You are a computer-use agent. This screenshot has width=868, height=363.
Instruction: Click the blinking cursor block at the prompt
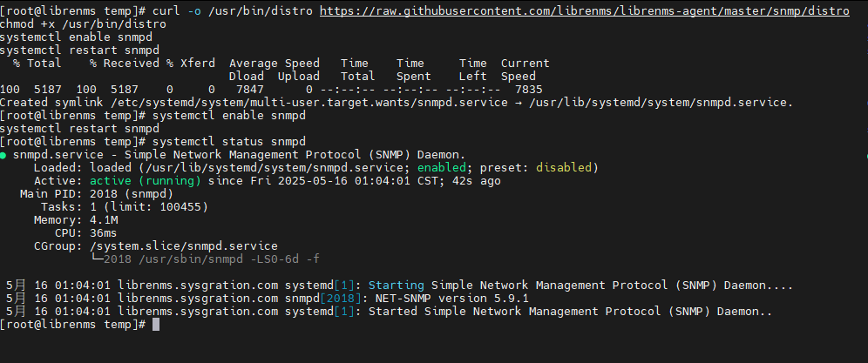coord(155,325)
